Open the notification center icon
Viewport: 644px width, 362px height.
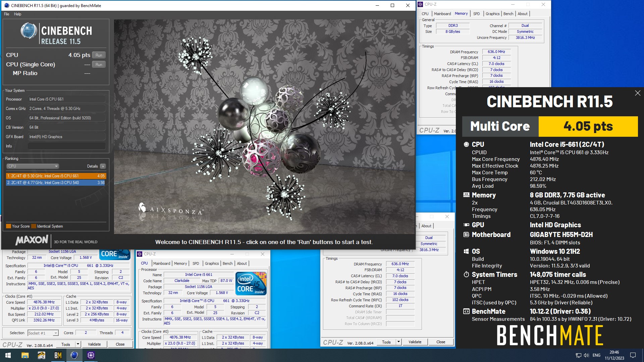[633, 355]
